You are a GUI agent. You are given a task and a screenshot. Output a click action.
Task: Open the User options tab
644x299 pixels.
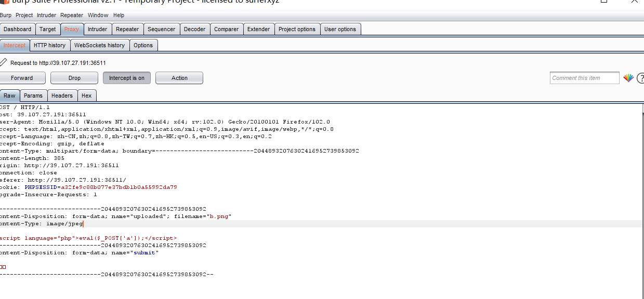(x=340, y=29)
